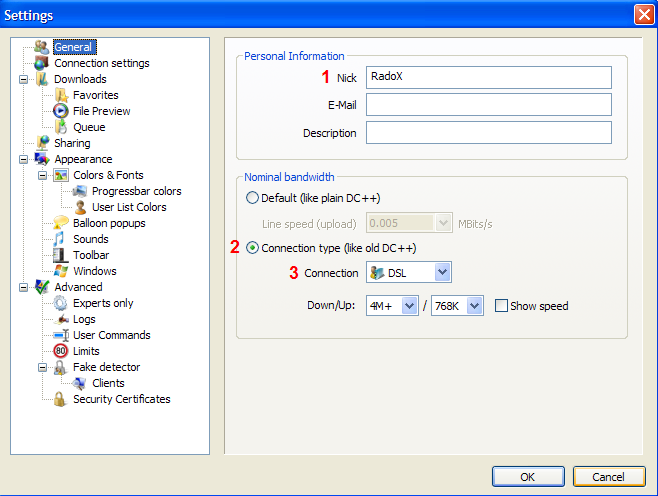Click the Logs icon in Advanced

point(61,319)
